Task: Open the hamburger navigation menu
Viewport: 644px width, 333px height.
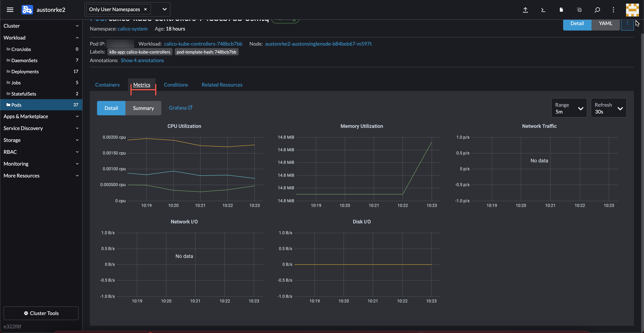Action: (10, 10)
